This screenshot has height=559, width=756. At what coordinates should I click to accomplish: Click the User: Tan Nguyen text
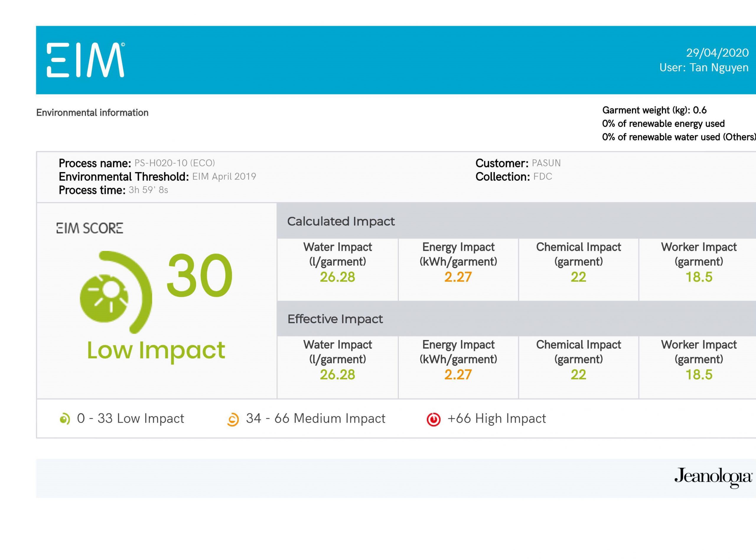(x=704, y=68)
